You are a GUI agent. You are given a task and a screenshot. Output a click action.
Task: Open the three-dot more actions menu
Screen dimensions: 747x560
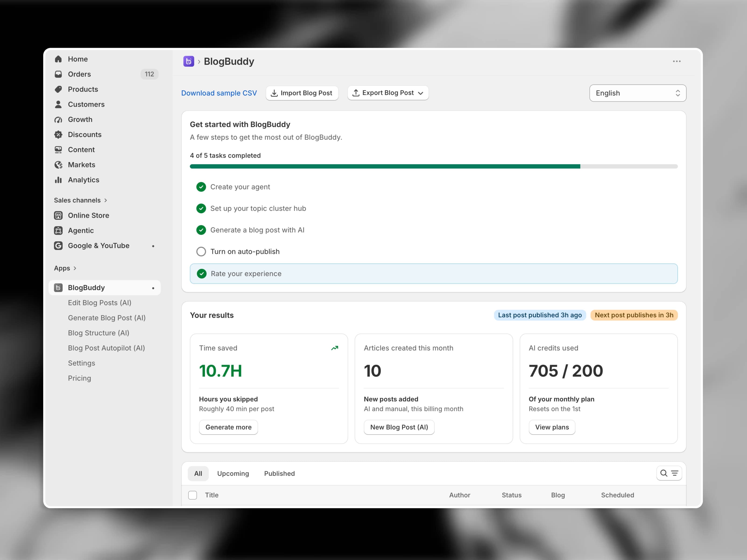coord(677,61)
